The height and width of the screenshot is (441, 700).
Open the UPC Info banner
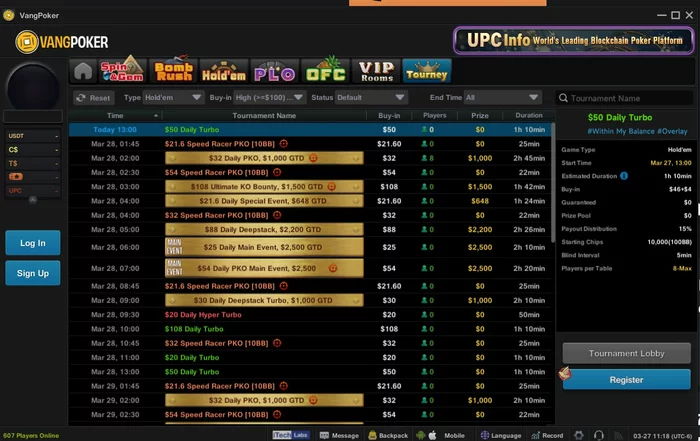pyautogui.click(x=574, y=41)
